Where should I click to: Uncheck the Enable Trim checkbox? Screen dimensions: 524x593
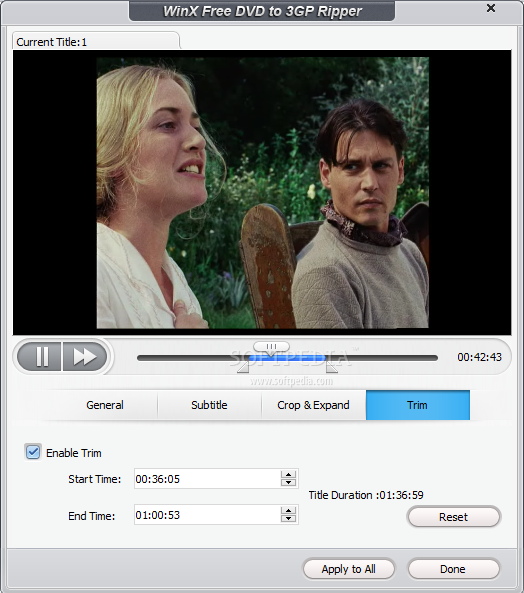pyautogui.click(x=33, y=452)
